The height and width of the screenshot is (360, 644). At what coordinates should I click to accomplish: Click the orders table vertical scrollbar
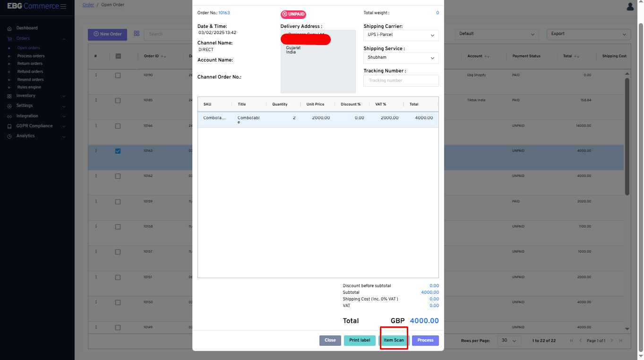[627, 136]
